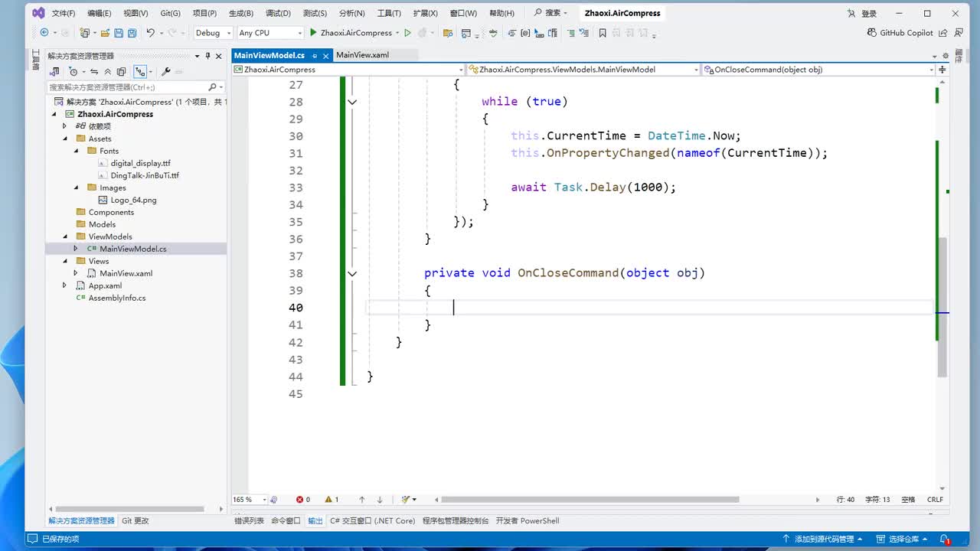Close the MainViewModel.cs tab
Screen dimensions: 980x551
point(326,55)
